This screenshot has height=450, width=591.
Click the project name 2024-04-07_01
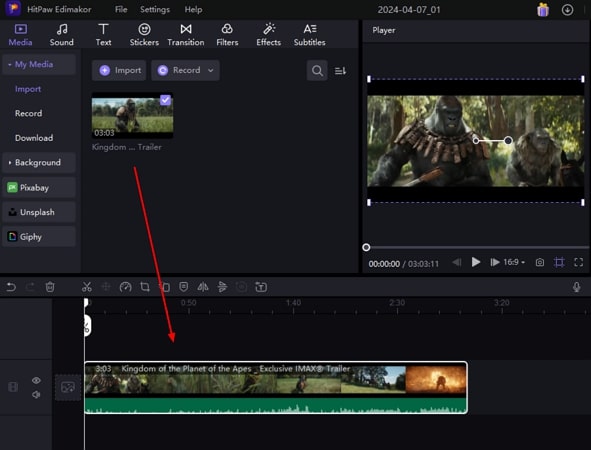tap(409, 10)
